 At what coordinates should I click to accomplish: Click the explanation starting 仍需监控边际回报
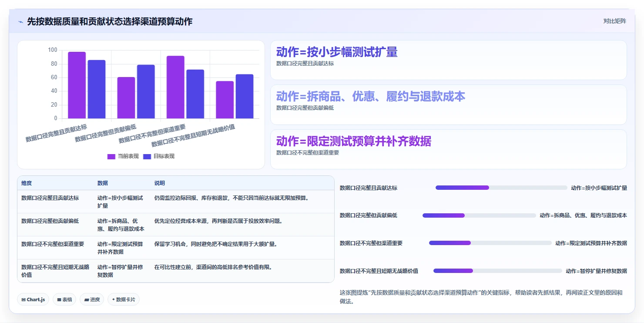[231, 198]
